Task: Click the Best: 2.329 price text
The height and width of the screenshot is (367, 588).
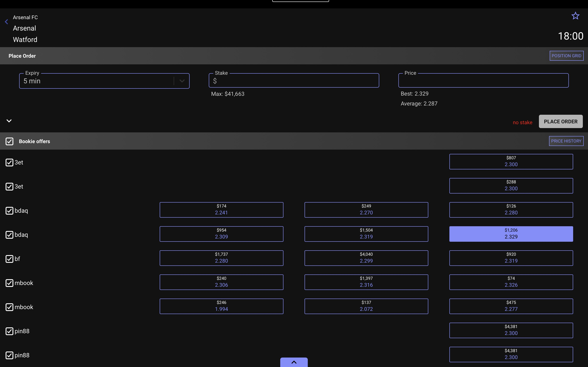Action: point(415,94)
